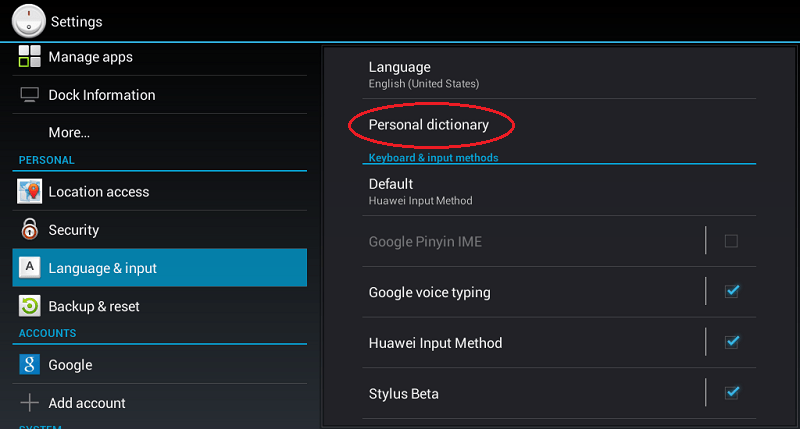
Task: Select the Google account icon
Action: click(x=30, y=364)
